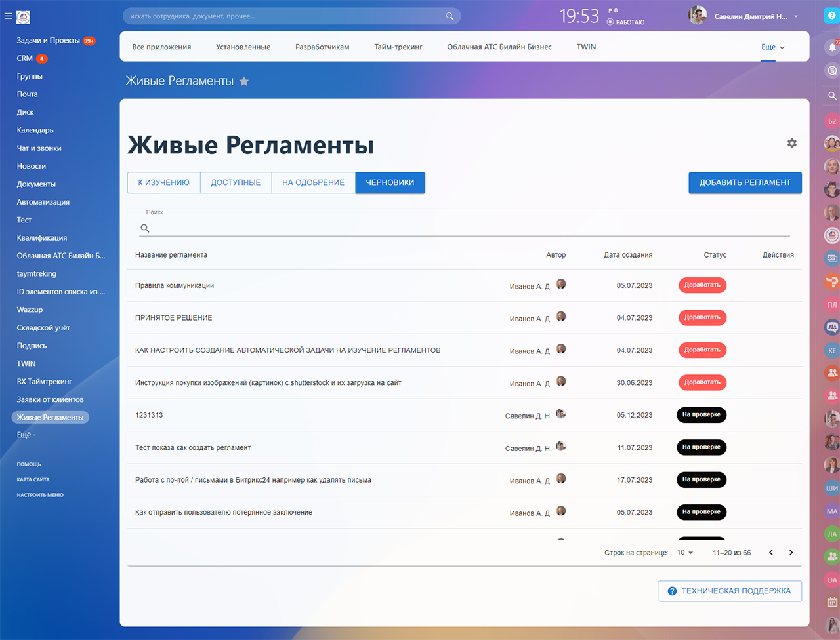
Task: Click the ТЕХНИЧЕСКАЯ ПОДДЕРЖКА button
Action: click(x=729, y=591)
